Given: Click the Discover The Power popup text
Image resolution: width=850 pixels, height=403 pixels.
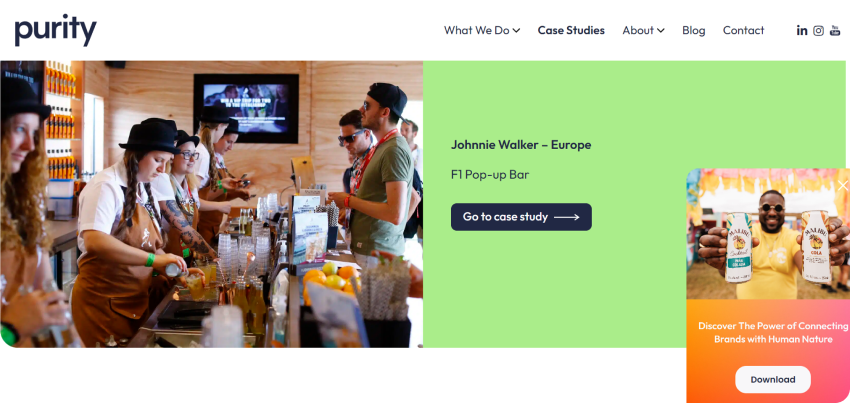Looking at the screenshot, I should (x=773, y=332).
